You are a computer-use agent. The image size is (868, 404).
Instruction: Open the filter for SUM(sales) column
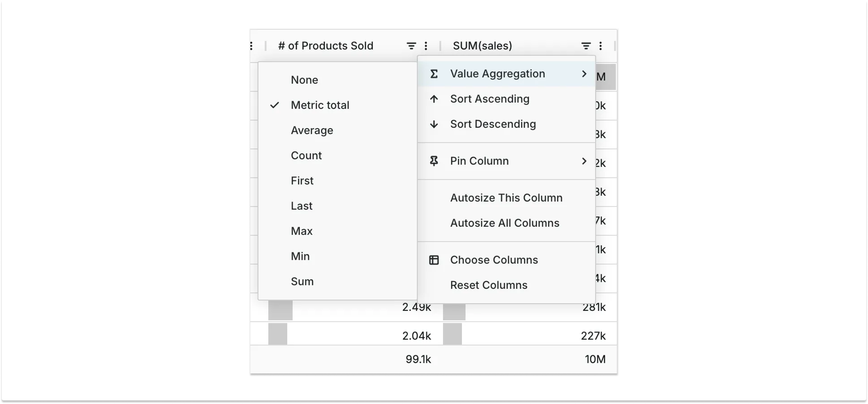(x=586, y=45)
